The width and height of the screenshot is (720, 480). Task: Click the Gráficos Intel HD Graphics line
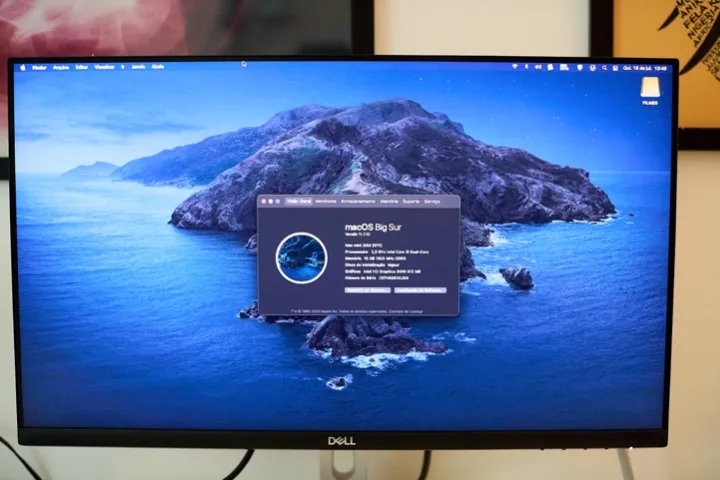click(x=383, y=271)
